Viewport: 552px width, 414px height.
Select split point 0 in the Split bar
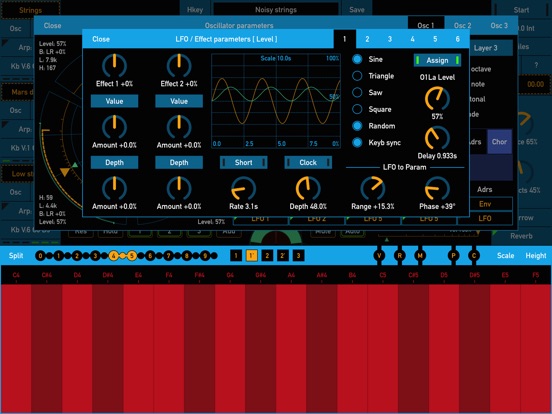pos(40,256)
